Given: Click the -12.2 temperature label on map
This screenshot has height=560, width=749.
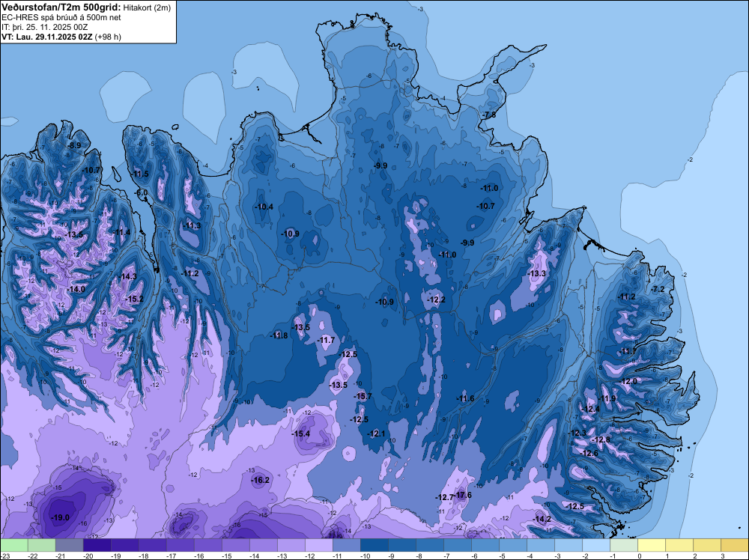Looking at the screenshot, I should pos(436,299).
